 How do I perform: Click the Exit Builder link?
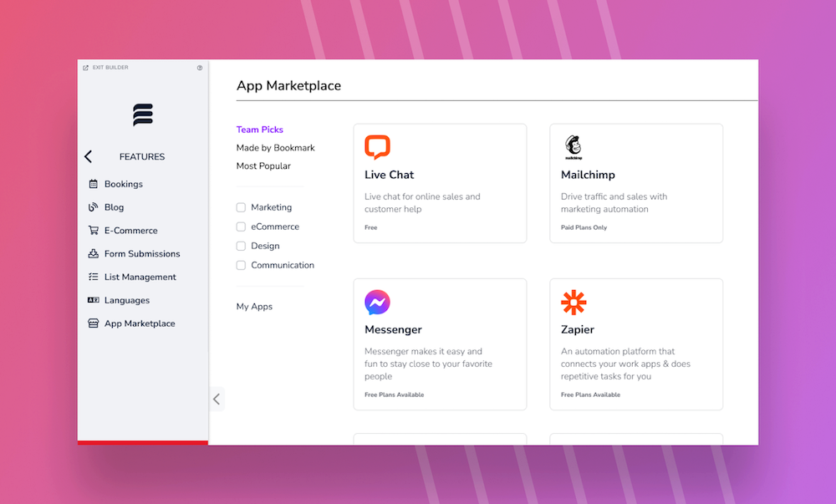coord(110,68)
